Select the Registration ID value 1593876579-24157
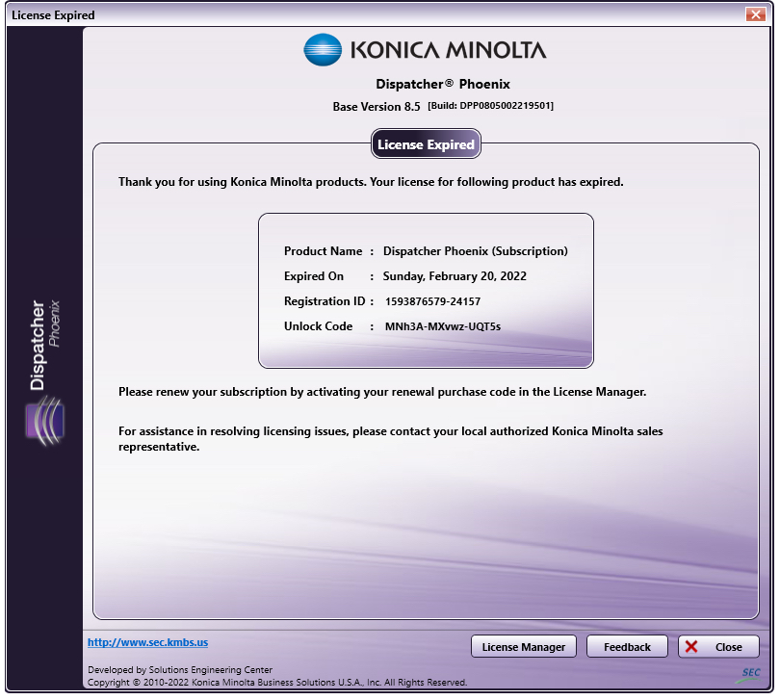This screenshot has width=780, height=700. coord(432,301)
